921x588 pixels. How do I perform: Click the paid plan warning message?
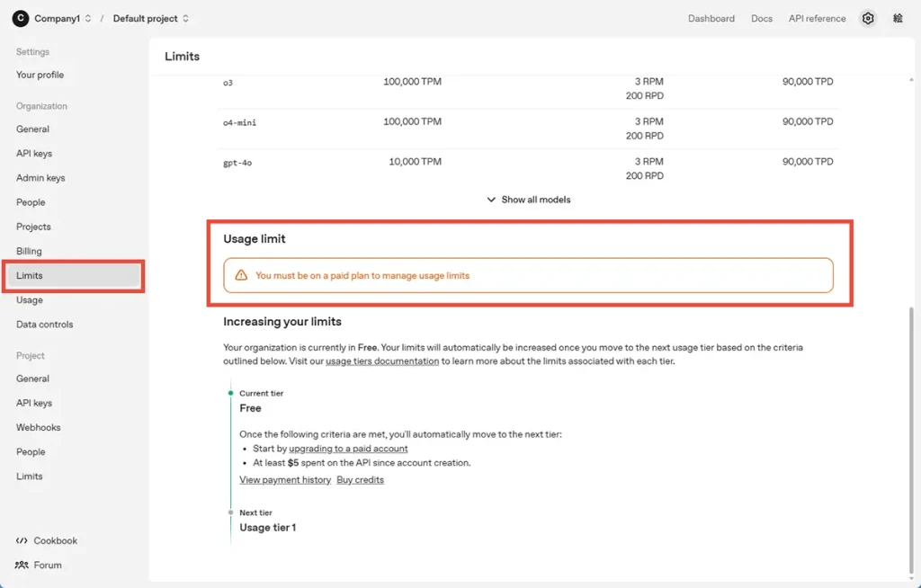click(x=362, y=275)
